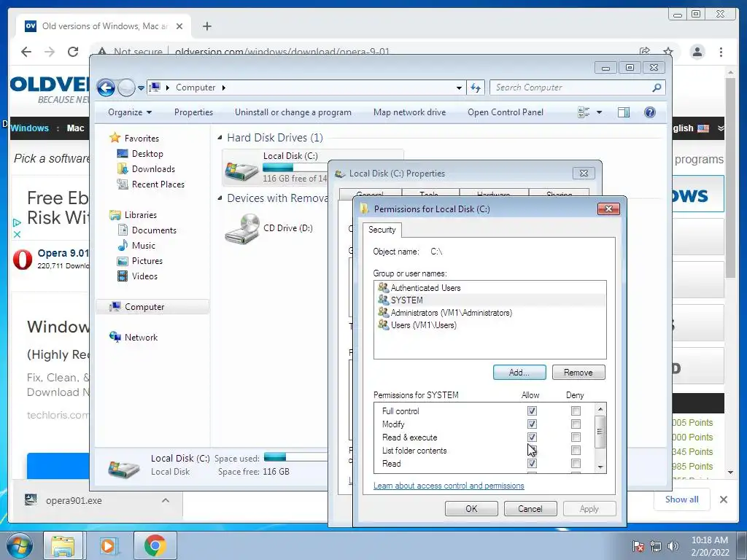Click the Search Computer field
747x560 pixels.
pos(577,87)
